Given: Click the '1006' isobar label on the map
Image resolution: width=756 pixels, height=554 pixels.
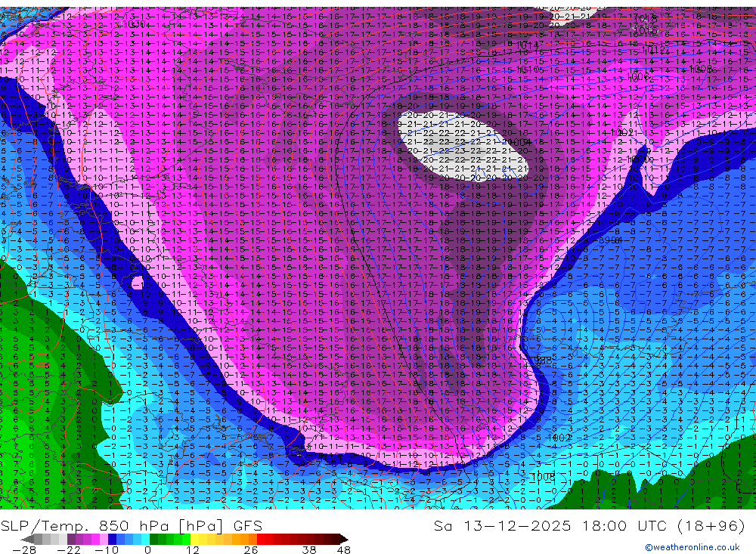Looking at the screenshot, I should (638, 77).
